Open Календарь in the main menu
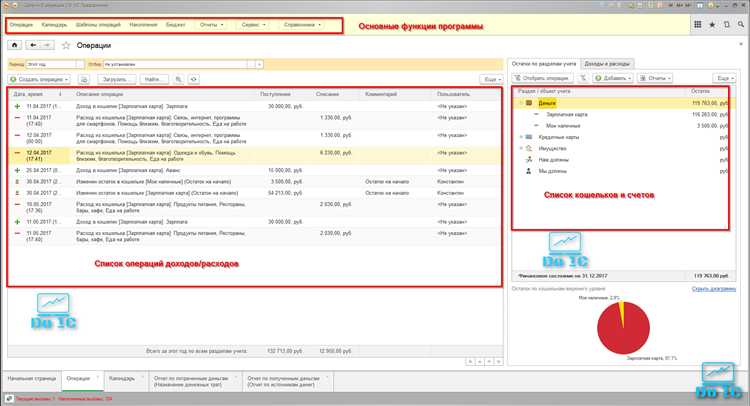 (x=54, y=24)
